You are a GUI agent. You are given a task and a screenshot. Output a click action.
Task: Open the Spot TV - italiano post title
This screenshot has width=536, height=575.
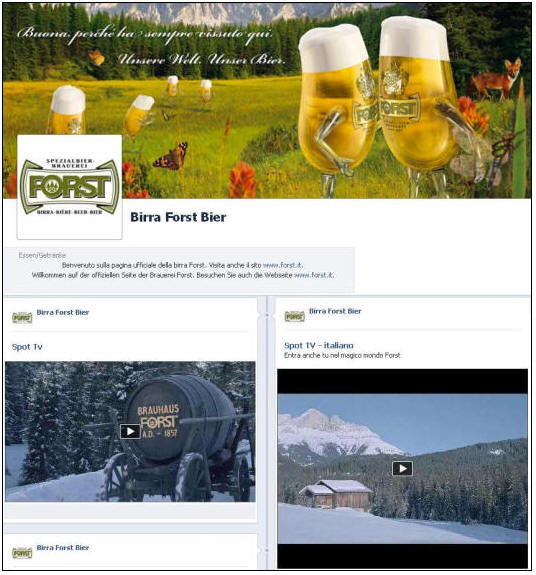pos(319,345)
